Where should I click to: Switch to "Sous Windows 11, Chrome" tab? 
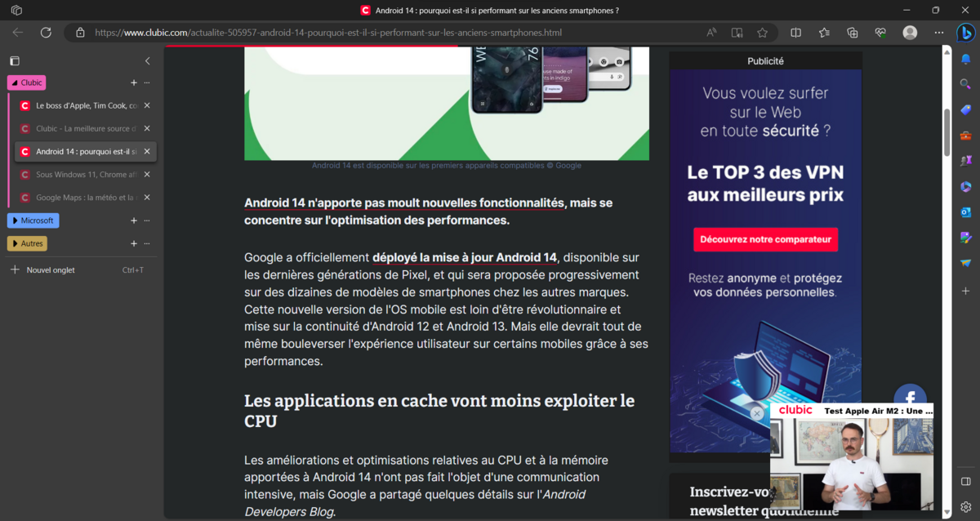tap(86, 174)
